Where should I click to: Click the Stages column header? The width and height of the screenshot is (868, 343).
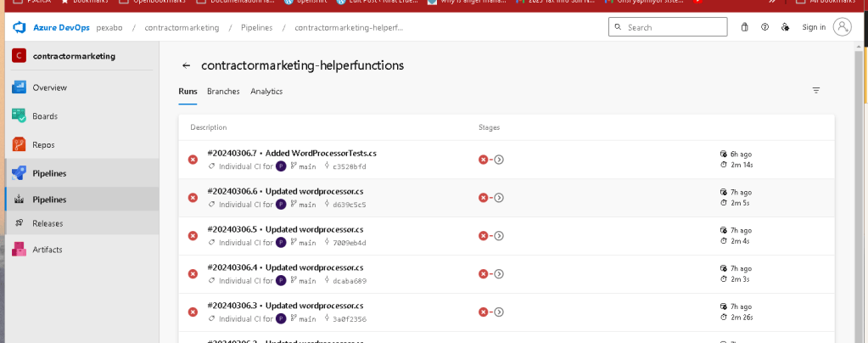click(x=490, y=127)
